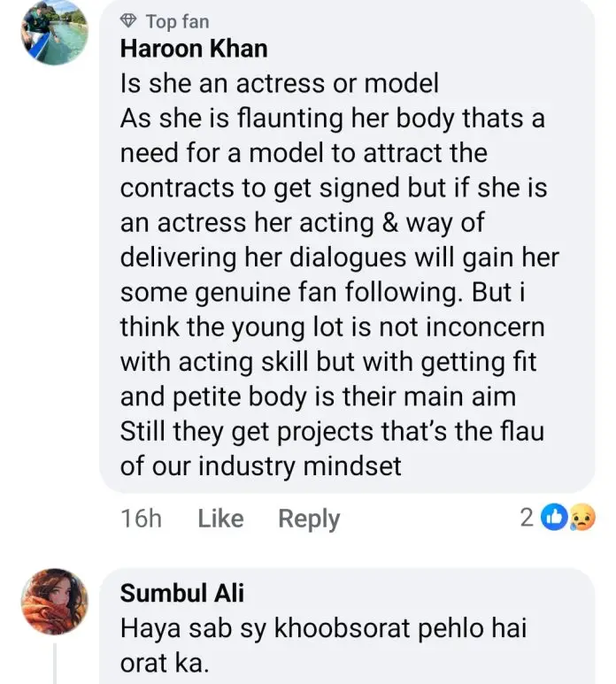This screenshot has width=616, height=684.
Task: Click the words "orat ka." in Sumbul's comment
Action: pos(164,663)
